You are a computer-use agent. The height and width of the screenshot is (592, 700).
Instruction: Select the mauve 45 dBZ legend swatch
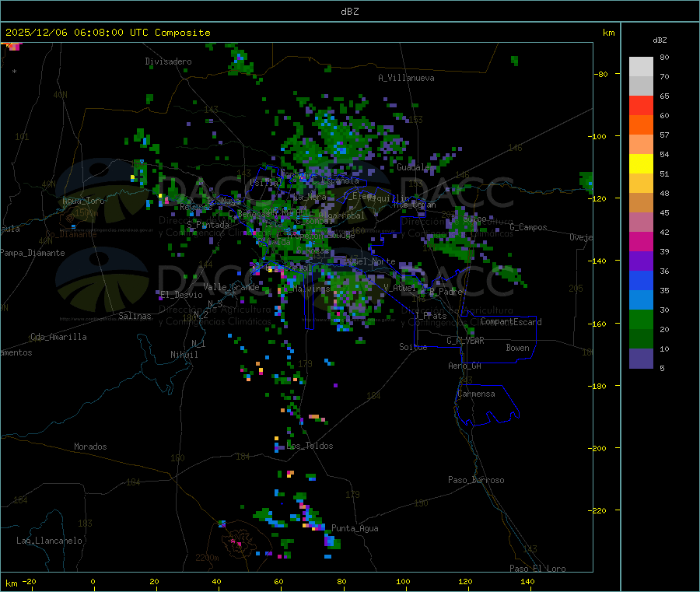click(641, 222)
